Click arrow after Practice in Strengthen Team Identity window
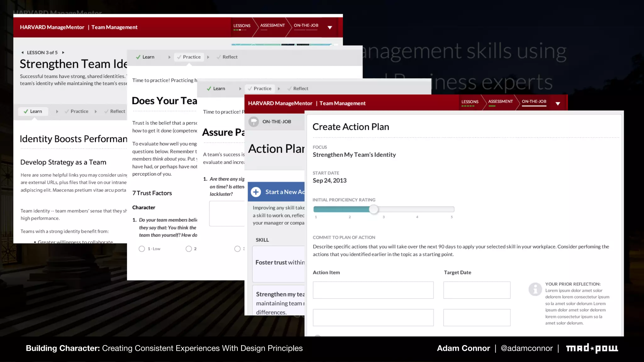Image resolution: width=644 pixels, height=362 pixels. tap(96, 112)
